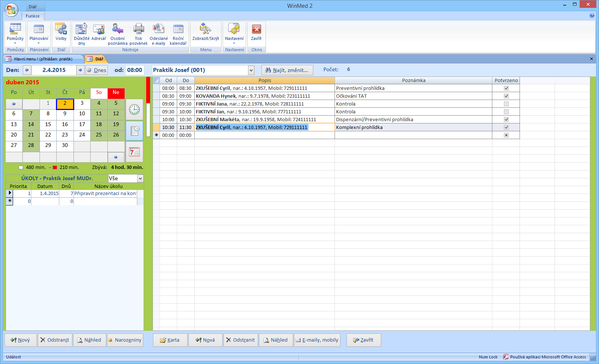Open Důležité dny tool
The height and width of the screenshot is (364, 599).
82,34
